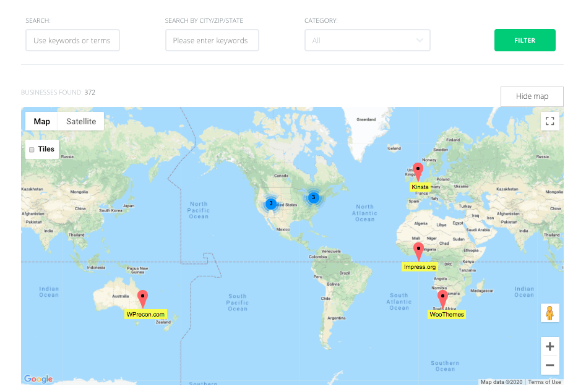Click the Kinsta map pin
Image resolution: width=586 pixels, height=392 pixels.
coord(418,171)
